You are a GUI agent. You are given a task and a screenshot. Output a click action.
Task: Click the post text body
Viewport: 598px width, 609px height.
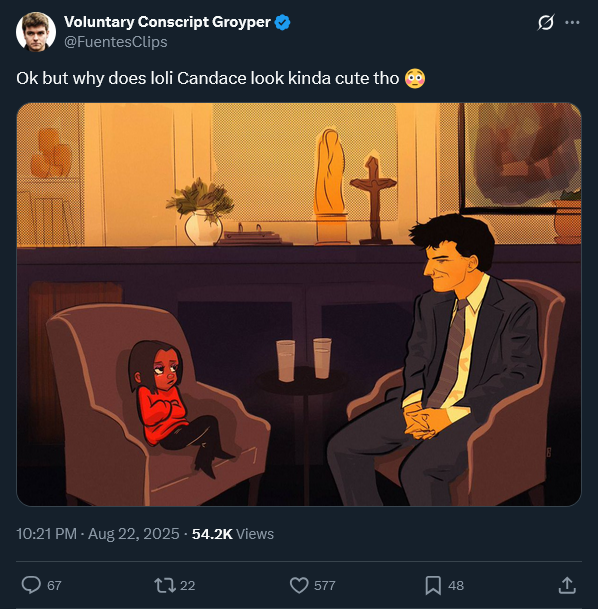click(221, 78)
